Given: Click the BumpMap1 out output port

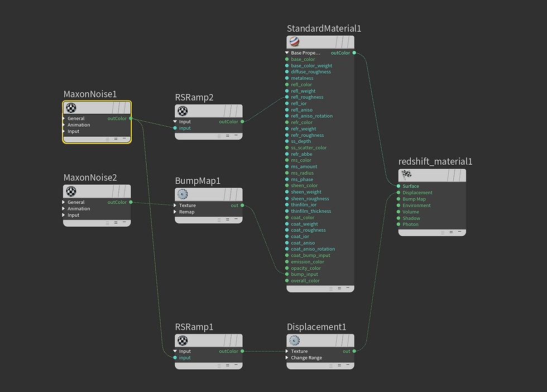Looking at the screenshot, I should [242, 205].
